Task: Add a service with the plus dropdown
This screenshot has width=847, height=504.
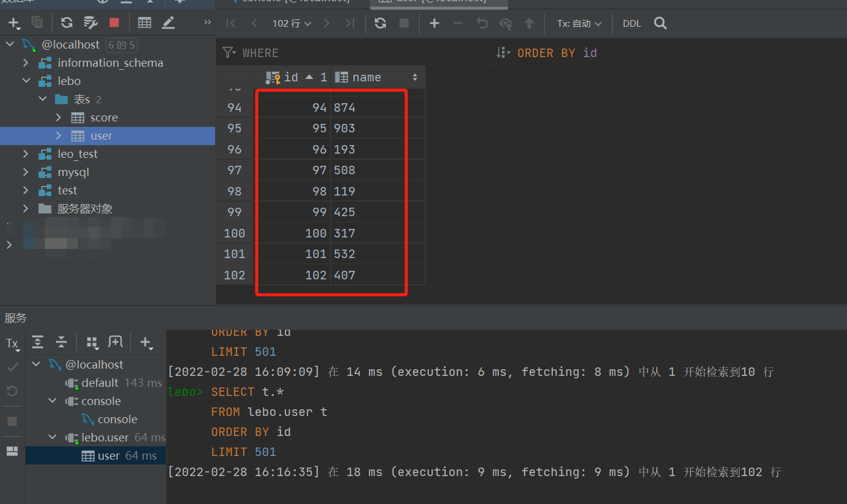Action: (x=146, y=342)
